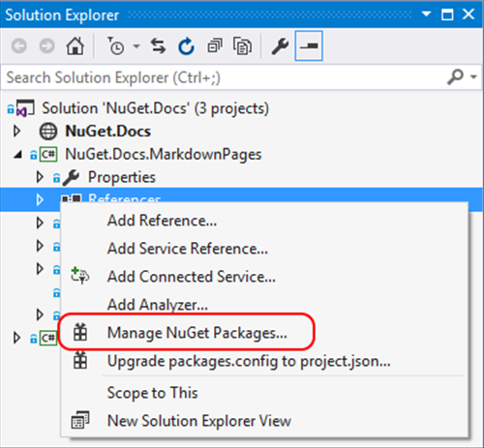Open the Window Position dropdown in title bar
Screen dimensions: 484x448
(426, 15)
